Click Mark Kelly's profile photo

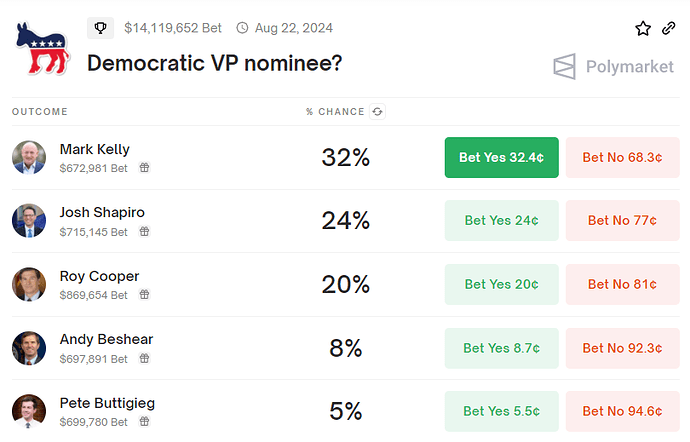(29, 158)
